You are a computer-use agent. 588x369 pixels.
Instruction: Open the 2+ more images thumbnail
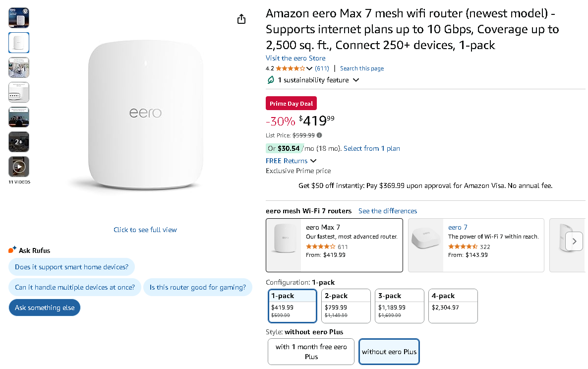pos(19,142)
